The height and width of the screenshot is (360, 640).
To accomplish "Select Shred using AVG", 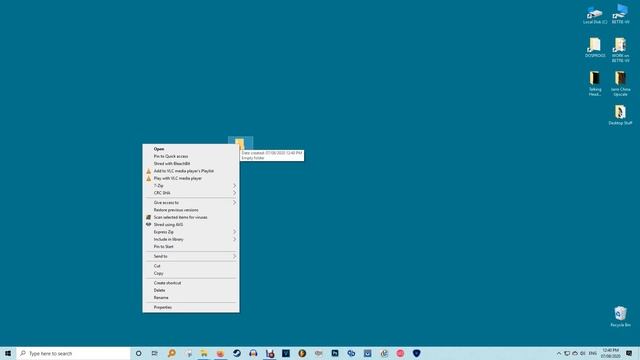I will [191, 224].
